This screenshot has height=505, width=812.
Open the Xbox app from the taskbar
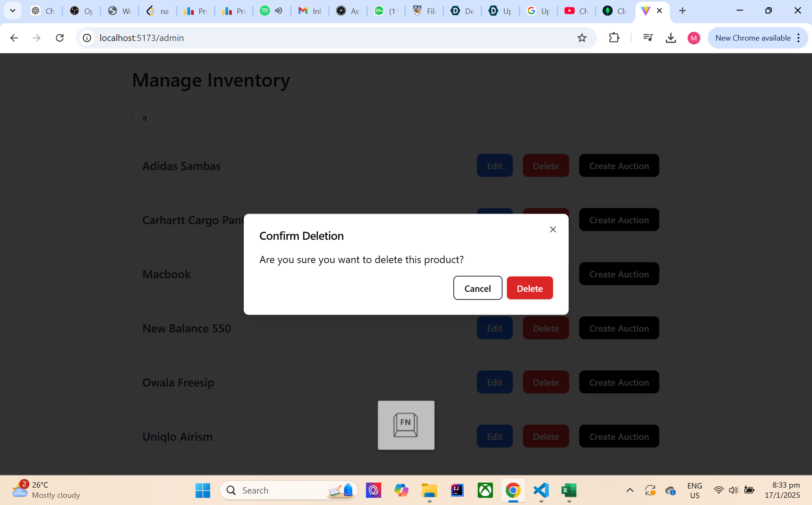tap(485, 490)
